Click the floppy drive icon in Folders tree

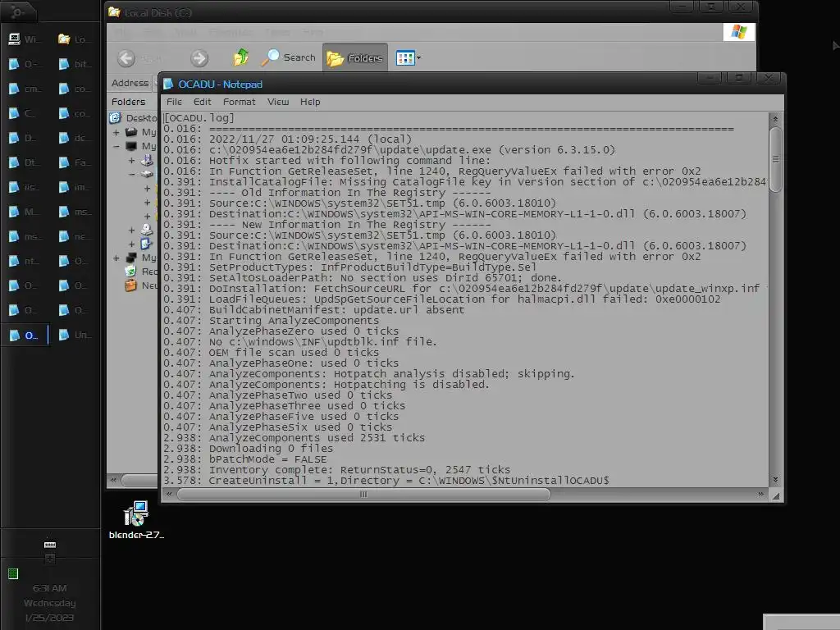pyautogui.click(x=147, y=160)
